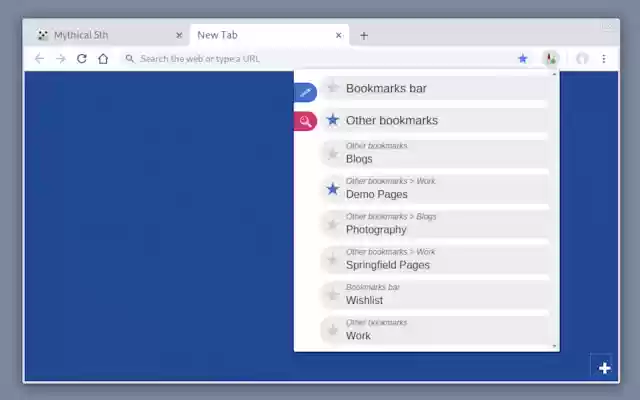Toggle star for Demo Pages
This screenshot has height=400, width=640.
click(x=333, y=189)
